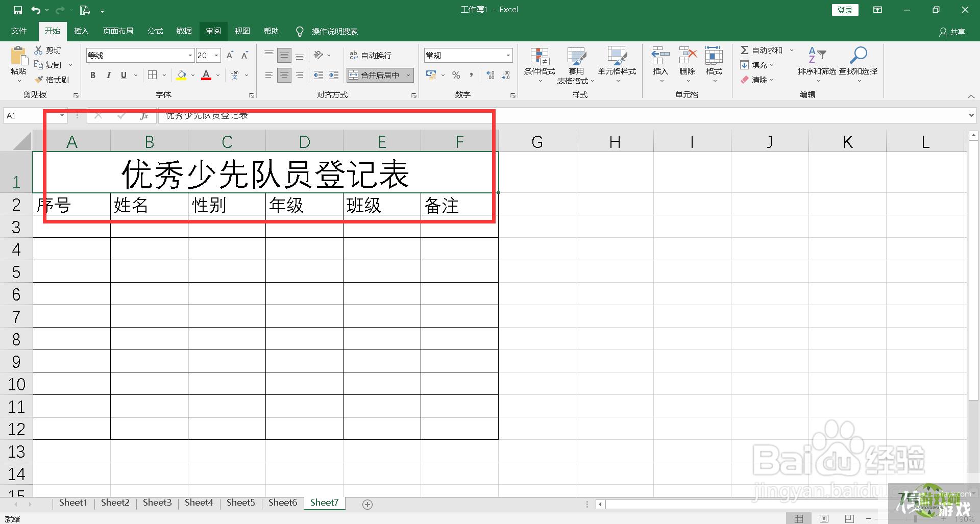Save the workbook using the Save icon
This screenshot has width=980, height=524.
point(17,10)
